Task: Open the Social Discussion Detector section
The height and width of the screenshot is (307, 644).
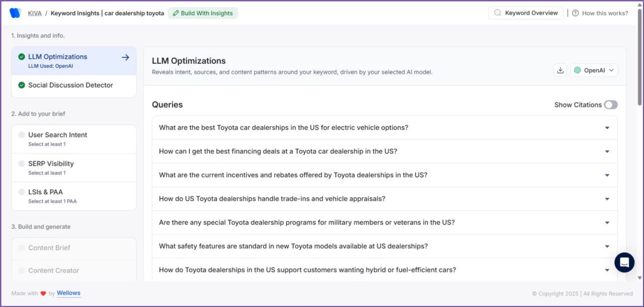Action: [x=70, y=85]
